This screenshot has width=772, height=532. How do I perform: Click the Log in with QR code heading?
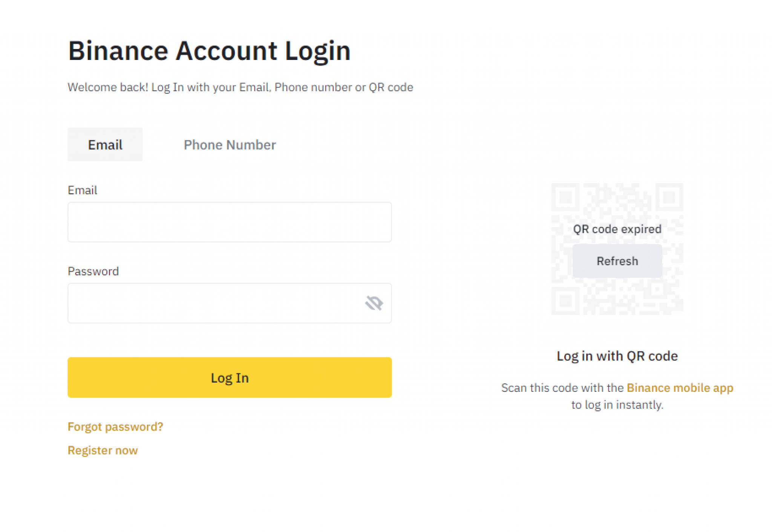(x=617, y=356)
